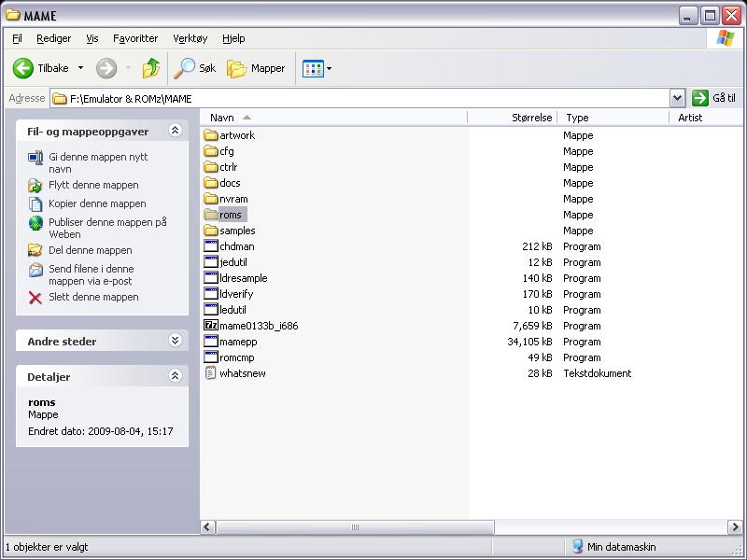The height and width of the screenshot is (560, 747).
Task: Open the views dropdown arrow
Action: click(330, 68)
